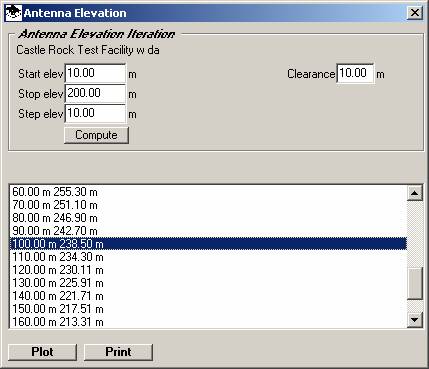
Task: Click the results list scrollbar thumb
Action: point(415,284)
